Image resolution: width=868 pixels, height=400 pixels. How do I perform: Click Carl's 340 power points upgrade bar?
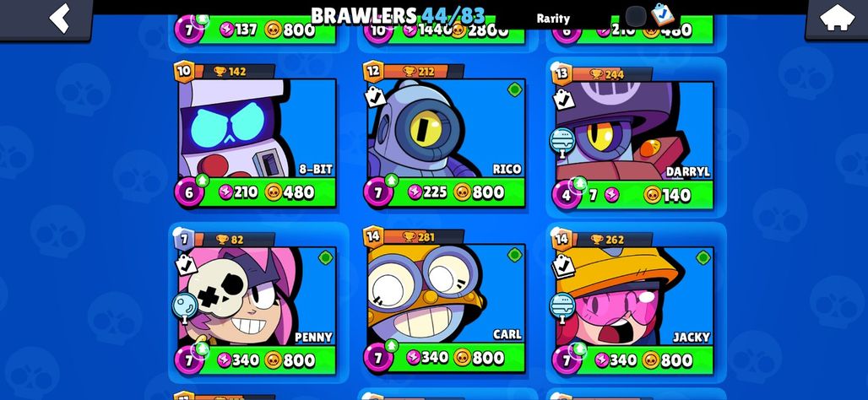tap(427, 358)
